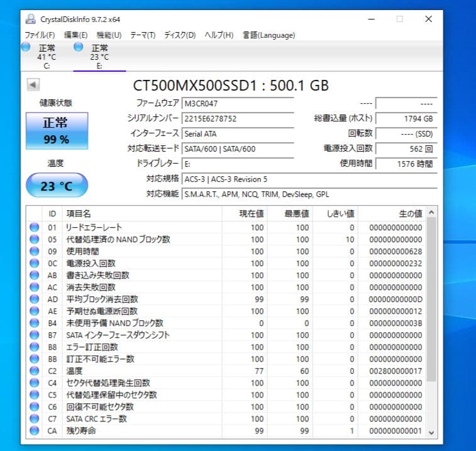The height and width of the screenshot is (451, 476).
Task: Select the E: disk at 23 °C
Action: (99, 57)
